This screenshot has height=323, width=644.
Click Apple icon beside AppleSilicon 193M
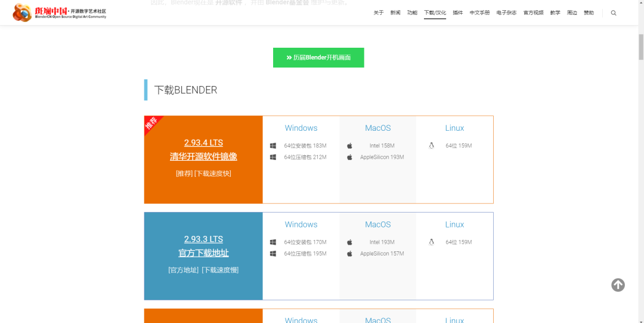[x=349, y=157]
